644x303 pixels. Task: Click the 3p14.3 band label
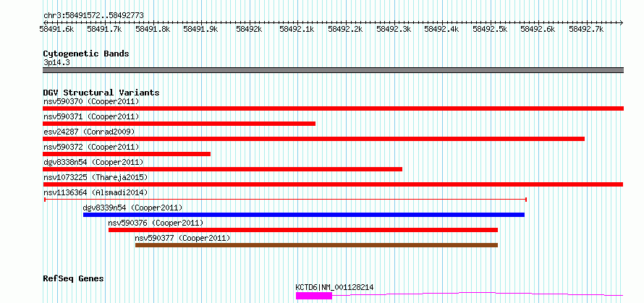pyautogui.click(x=55, y=63)
